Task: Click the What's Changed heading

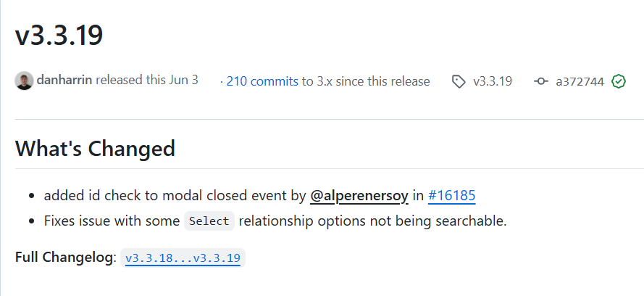Action: click(x=95, y=149)
